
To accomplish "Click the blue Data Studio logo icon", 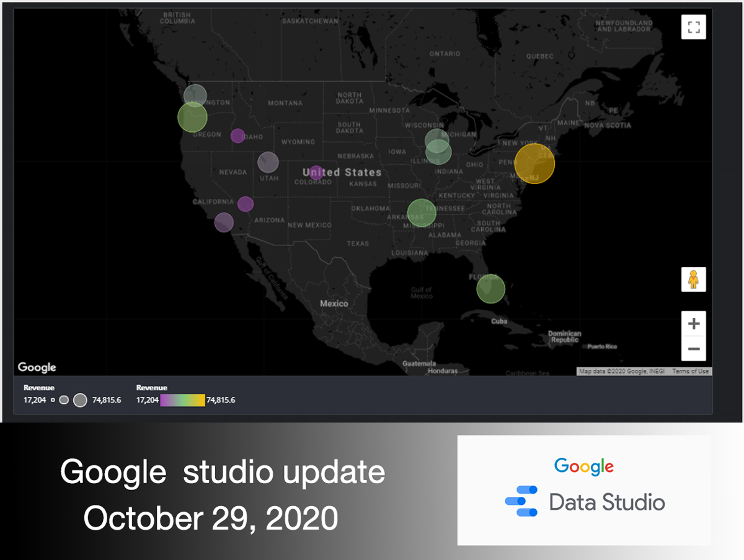I will point(521,501).
